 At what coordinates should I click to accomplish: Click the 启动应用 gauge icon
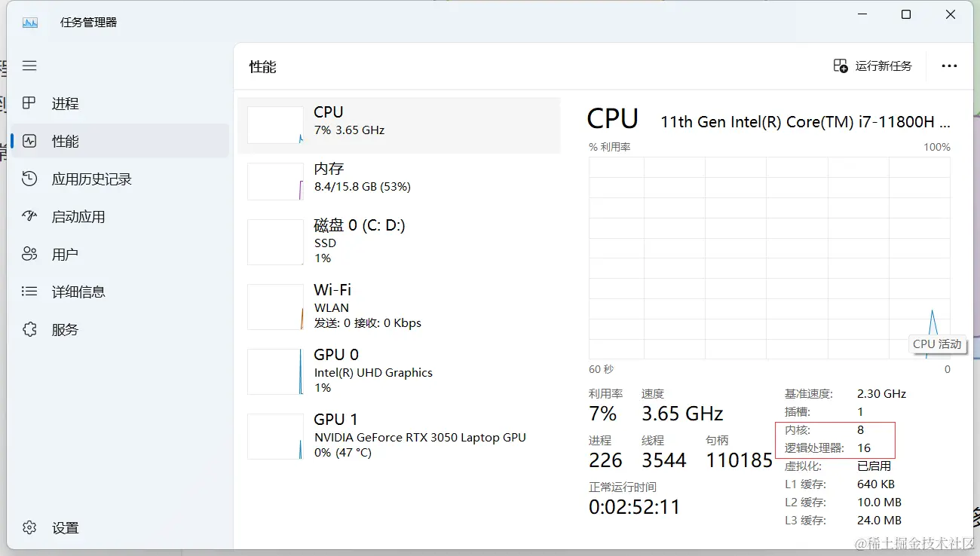tap(29, 216)
